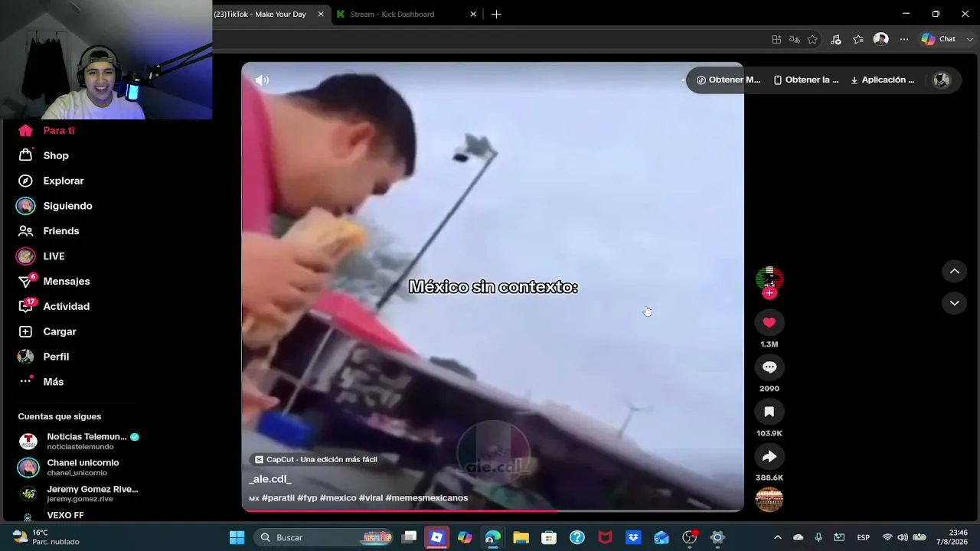Image resolution: width=980 pixels, height=551 pixels.
Task: Open the Windows Start menu
Action: [237, 537]
